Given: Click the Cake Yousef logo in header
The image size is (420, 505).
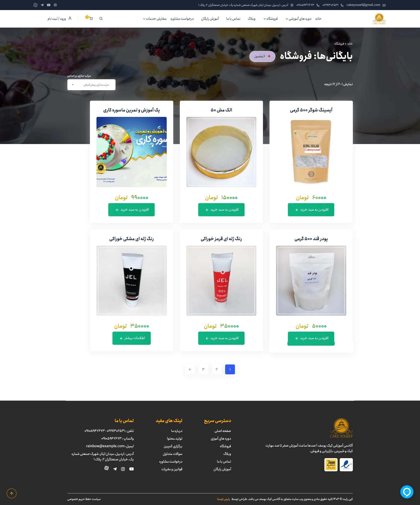Looking at the screenshot, I should (379, 19).
